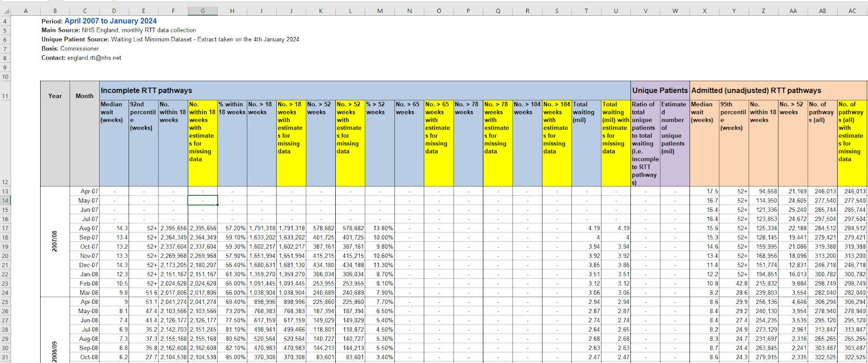The image size is (868, 363).
Task: Click the Contact england.rtt@nhs.net cell
Action: coord(81,58)
